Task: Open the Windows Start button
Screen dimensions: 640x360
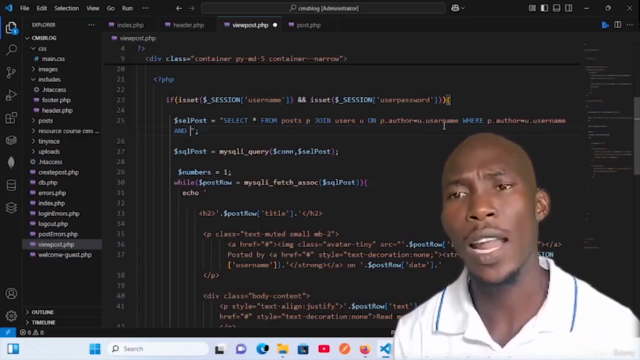Action: (95, 349)
